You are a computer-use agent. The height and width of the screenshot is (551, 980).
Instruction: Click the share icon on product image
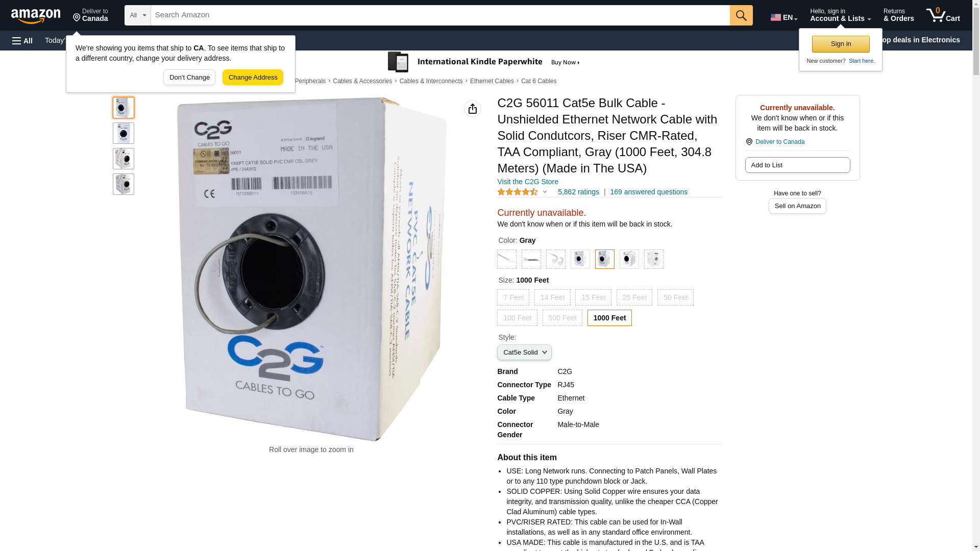tap(473, 109)
